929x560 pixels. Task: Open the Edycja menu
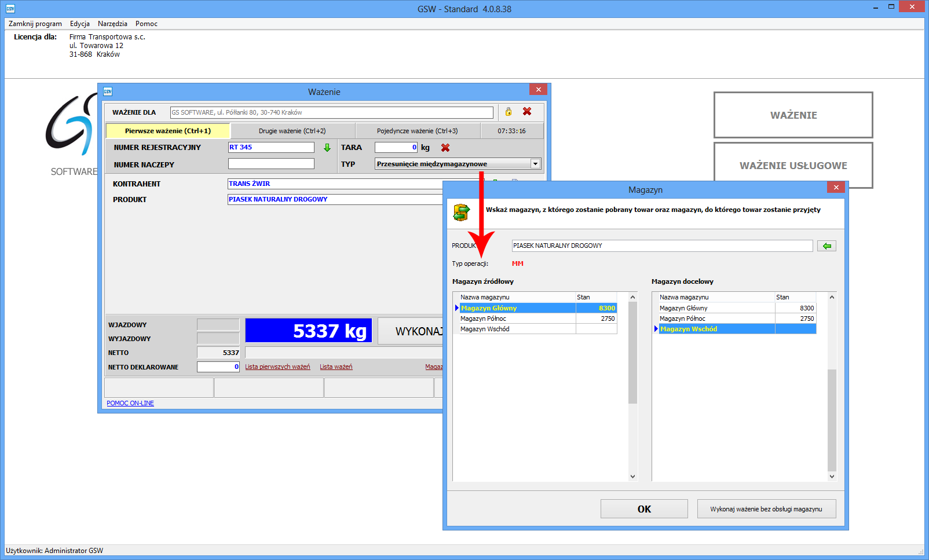(x=80, y=24)
